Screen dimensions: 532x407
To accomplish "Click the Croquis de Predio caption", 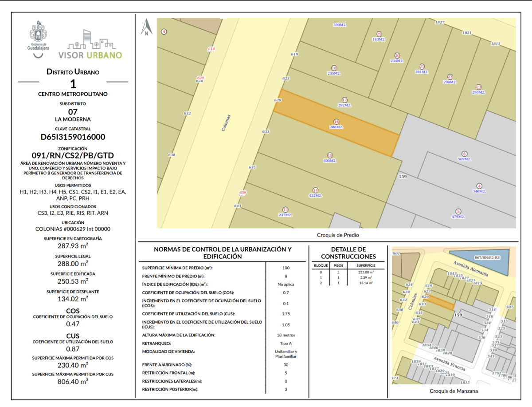I will pyautogui.click(x=338, y=235).
